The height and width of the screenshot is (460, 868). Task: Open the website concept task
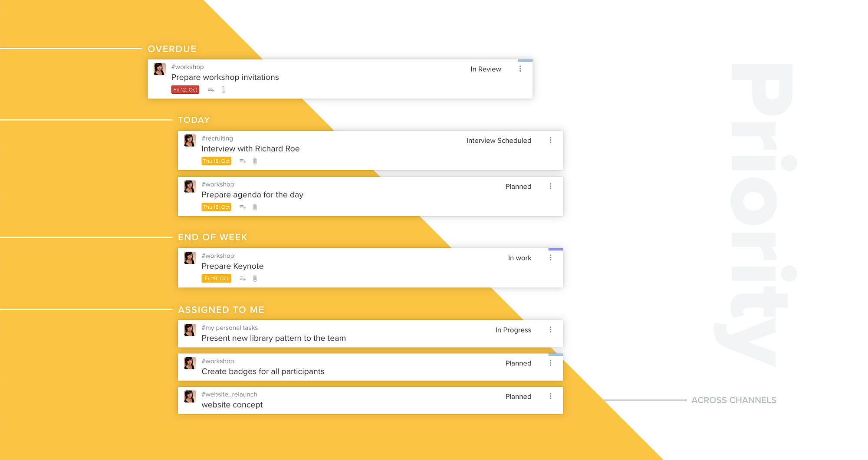[232, 405]
